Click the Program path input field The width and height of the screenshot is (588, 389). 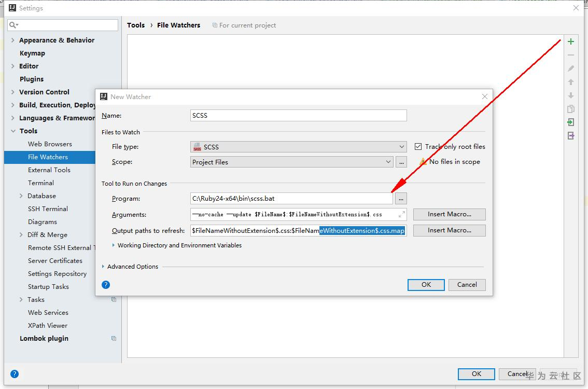coord(291,199)
